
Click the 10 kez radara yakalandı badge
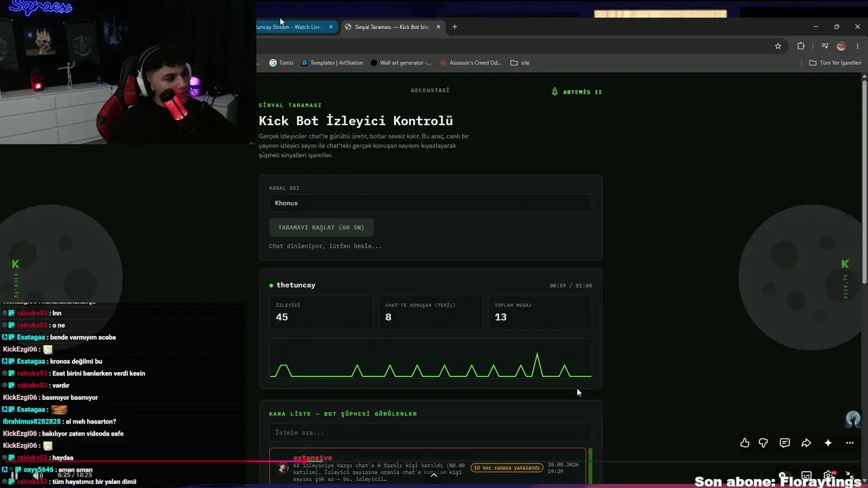(x=507, y=468)
